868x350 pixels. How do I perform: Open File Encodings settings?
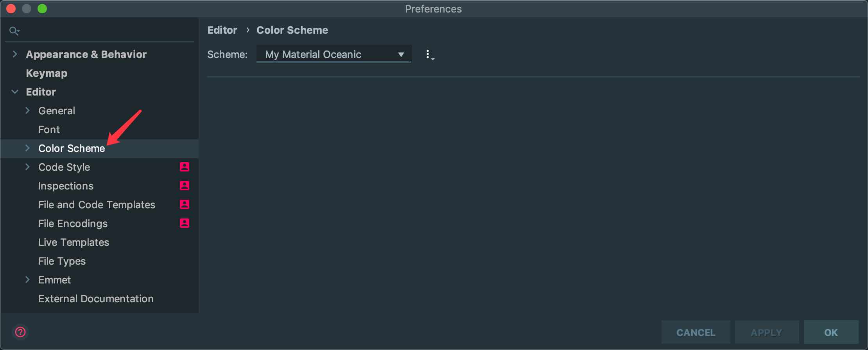73,224
